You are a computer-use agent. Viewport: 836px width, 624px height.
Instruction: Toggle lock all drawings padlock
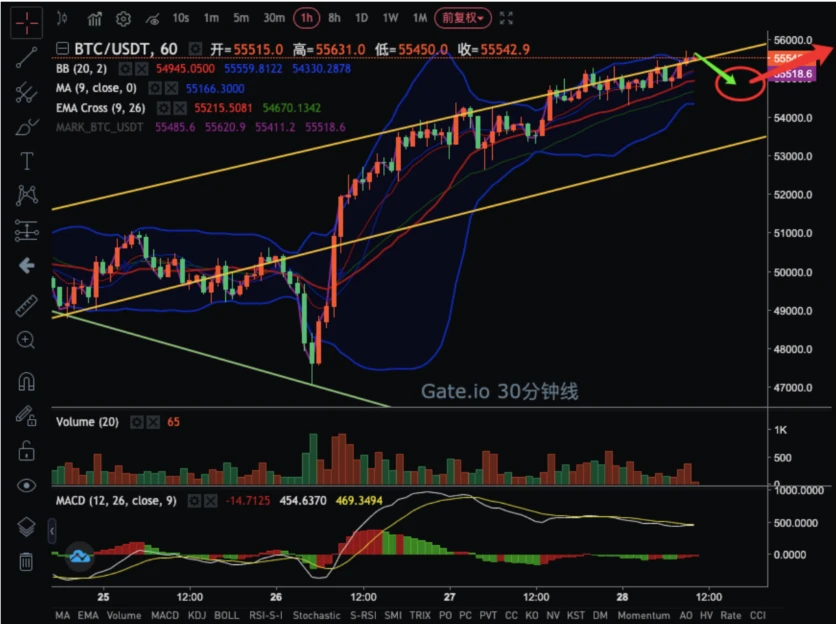point(27,451)
